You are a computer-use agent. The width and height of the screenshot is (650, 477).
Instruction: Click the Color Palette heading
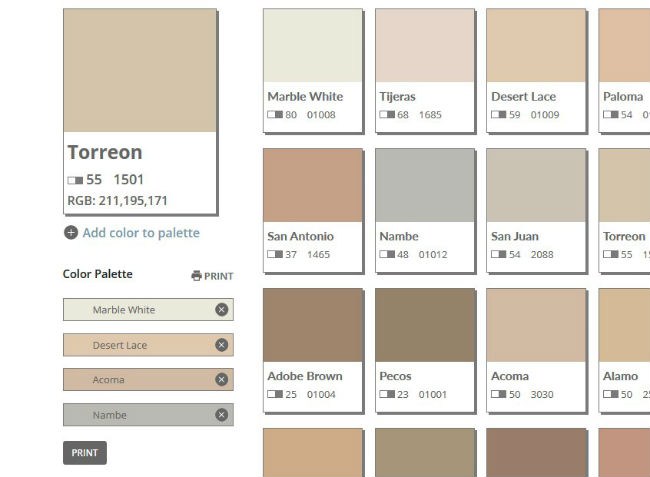[98, 274]
